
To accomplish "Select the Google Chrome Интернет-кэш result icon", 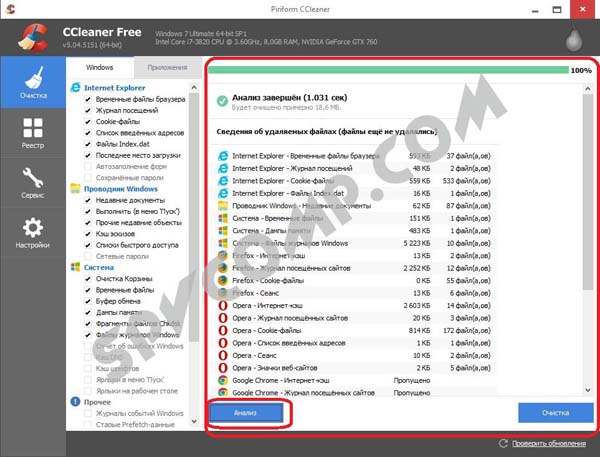I will tap(222, 380).
